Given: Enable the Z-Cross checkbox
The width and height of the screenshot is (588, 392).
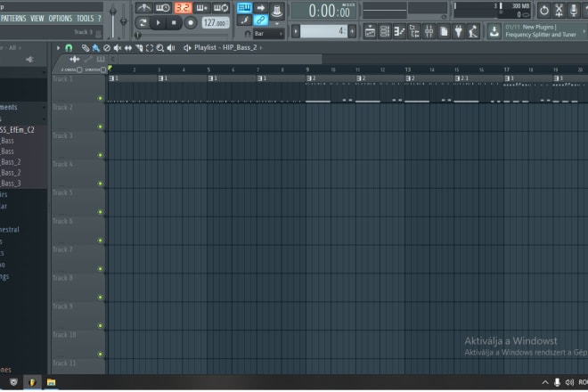Looking at the screenshot, I should (79, 69).
